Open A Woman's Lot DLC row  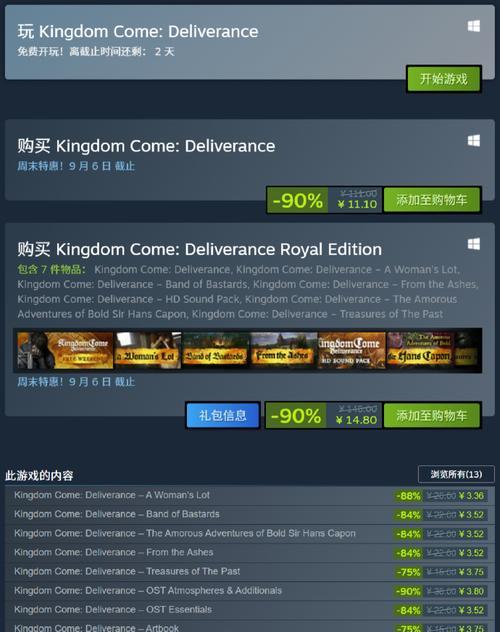[x=247, y=495]
